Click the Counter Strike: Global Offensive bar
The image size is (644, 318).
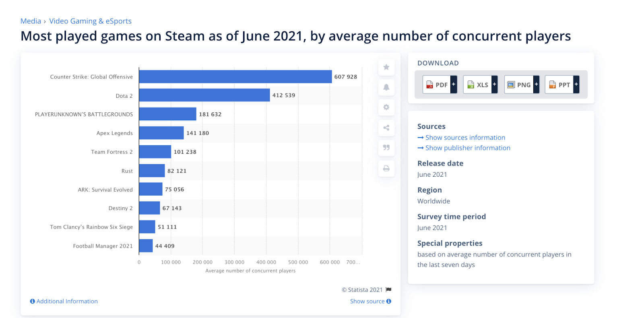coord(235,76)
